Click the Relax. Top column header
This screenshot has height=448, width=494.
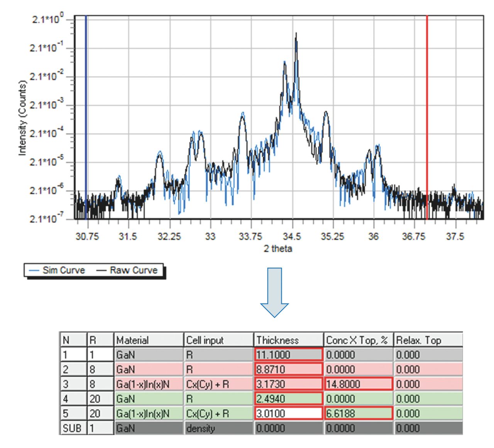pos(428,340)
